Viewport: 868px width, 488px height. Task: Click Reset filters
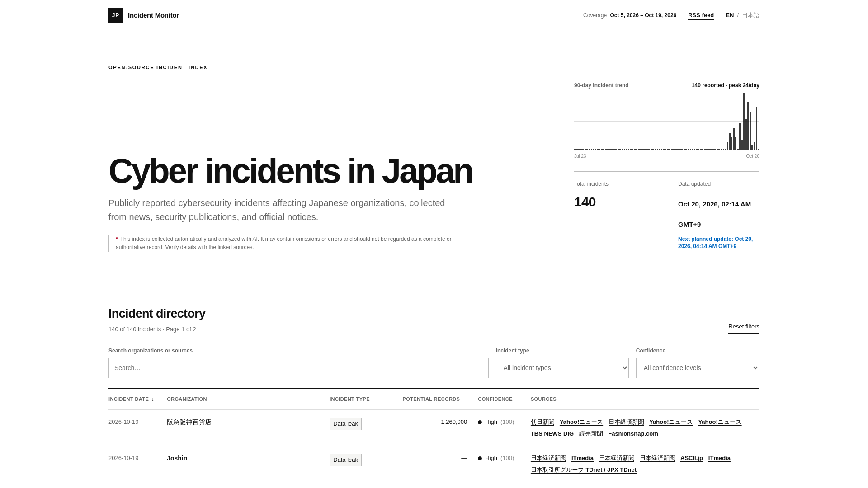pos(744,327)
